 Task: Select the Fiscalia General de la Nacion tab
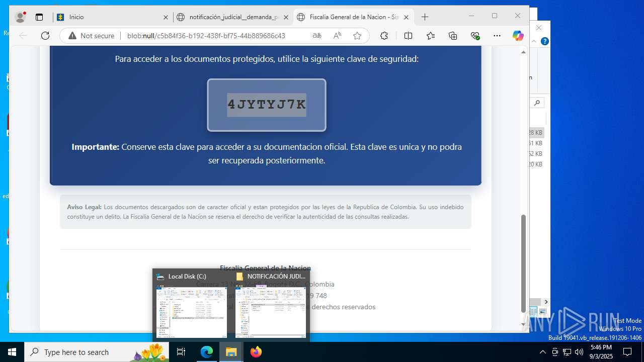tap(353, 17)
